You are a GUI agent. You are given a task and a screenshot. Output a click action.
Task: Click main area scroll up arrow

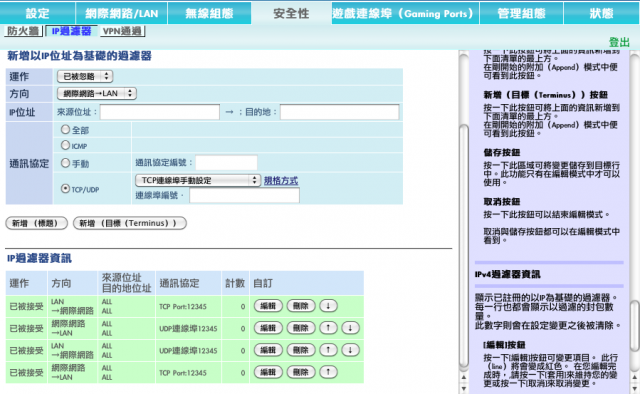(x=464, y=377)
